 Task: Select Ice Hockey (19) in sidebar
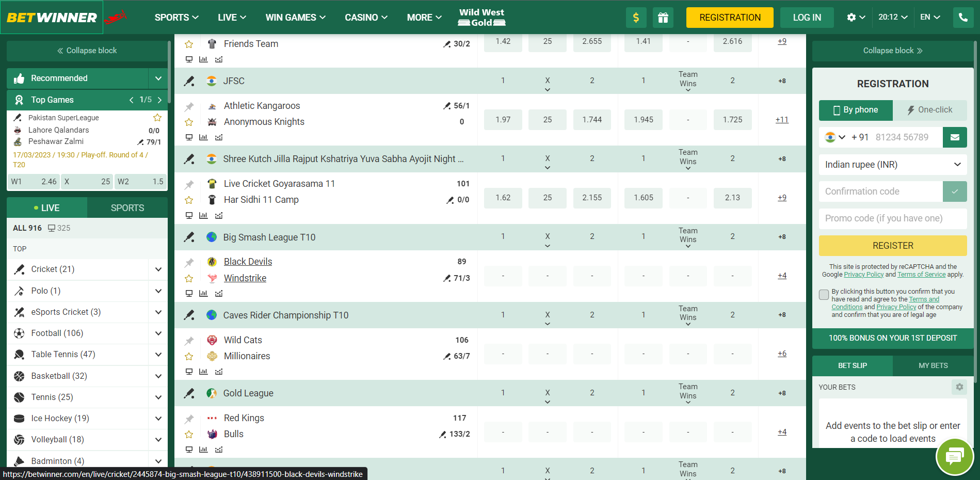(60, 419)
